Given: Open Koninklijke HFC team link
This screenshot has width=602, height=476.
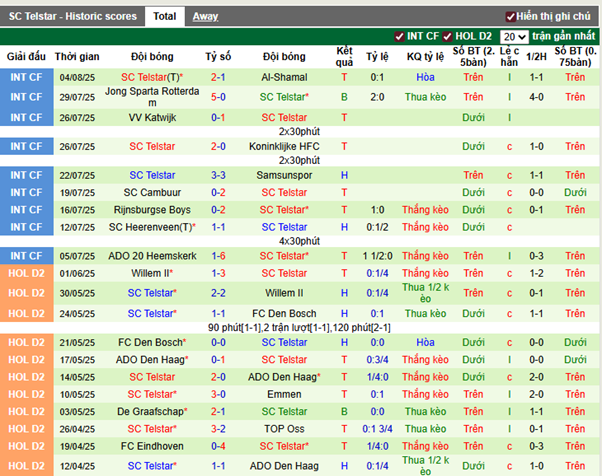Looking at the screenshot, I should tap(284, 146).
